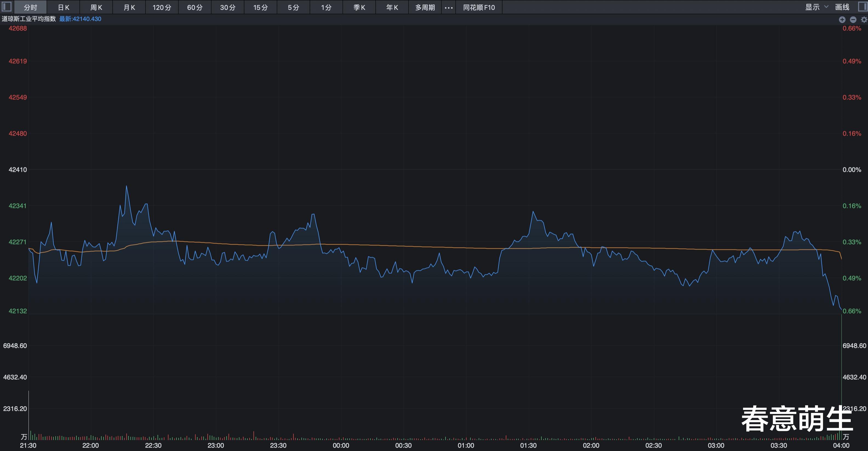Switch to the 季K quarterly chart tab
The height and width of the screenshot is (451, 868).
359,7
